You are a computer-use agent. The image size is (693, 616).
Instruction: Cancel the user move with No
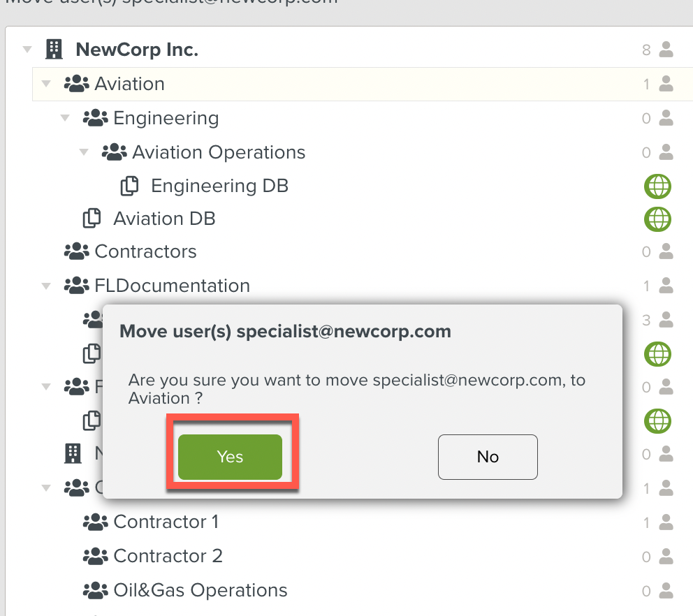(x=487, y=457)
